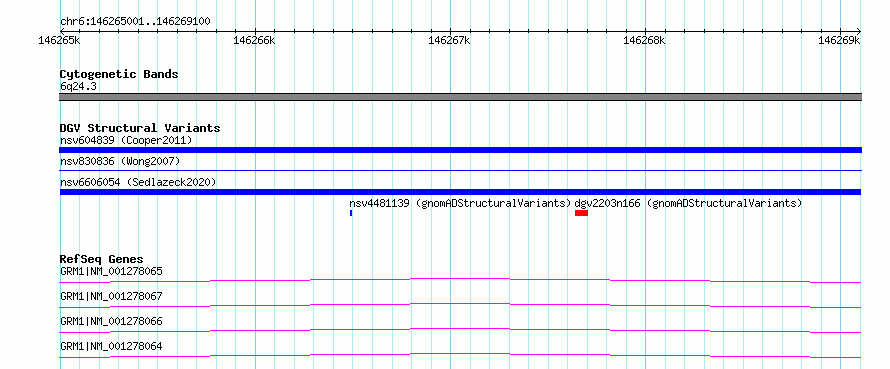Click the 146267k ruler tick label
The height and width of the screenshot is (369, 890).
point(449,40)
